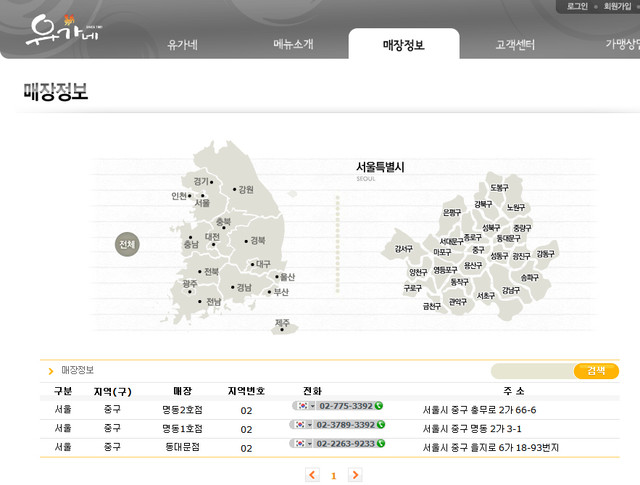The image size is (640, 485).
Task: Click the orange 검색 button
Action: click(596, 371)
